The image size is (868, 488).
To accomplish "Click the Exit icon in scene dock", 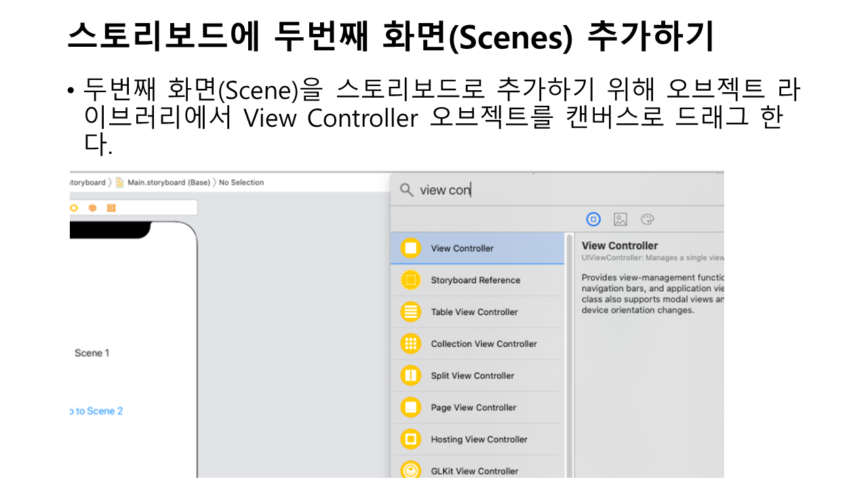I will [x=111, y=208].
